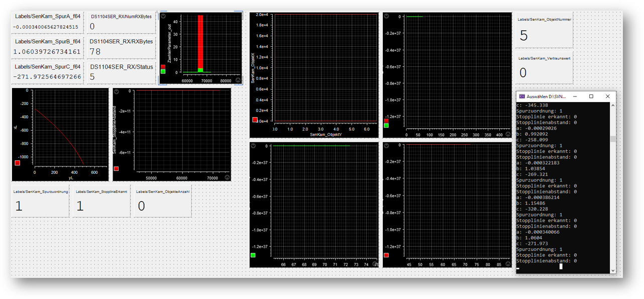This screenshot has width=644, height=299.
Task: Click bottom-right corner icon of SenKam_StopplinieAbstand plot
Action: click(x=227, y=177)
